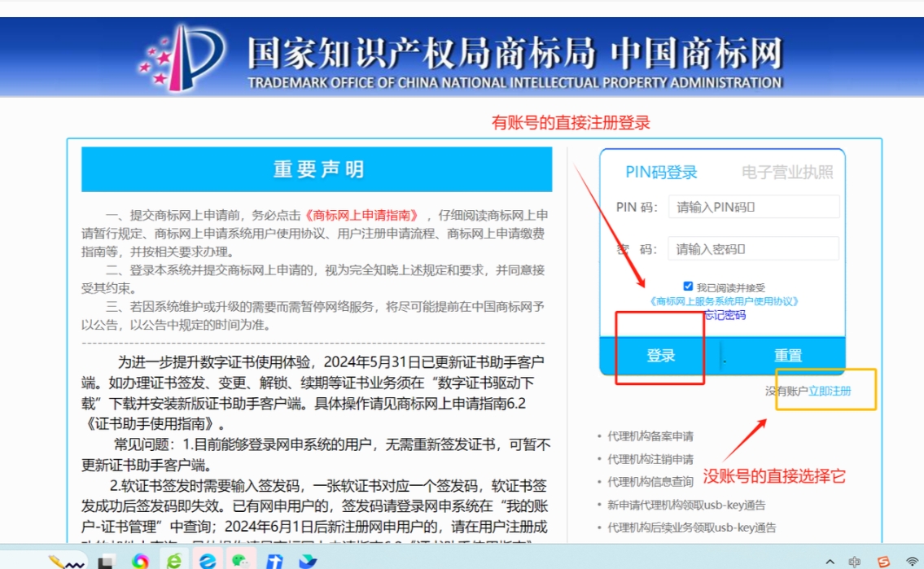Viewport: 924px width, 569px height.
Task: Open the 《商标网上申请指南》 red link
Action: (x=361, y=215)
